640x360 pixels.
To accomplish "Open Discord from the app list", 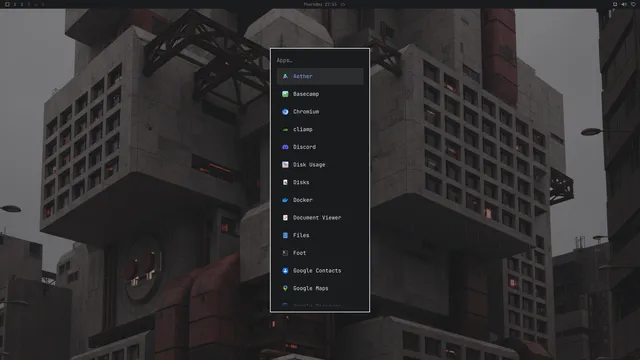I will [320, 147].
